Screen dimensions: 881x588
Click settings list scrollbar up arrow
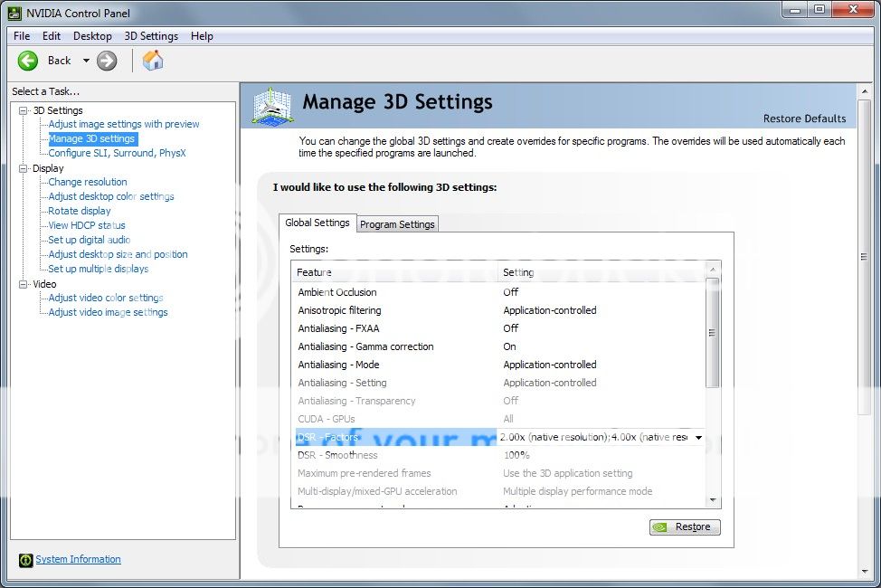[x=713, y=270]
